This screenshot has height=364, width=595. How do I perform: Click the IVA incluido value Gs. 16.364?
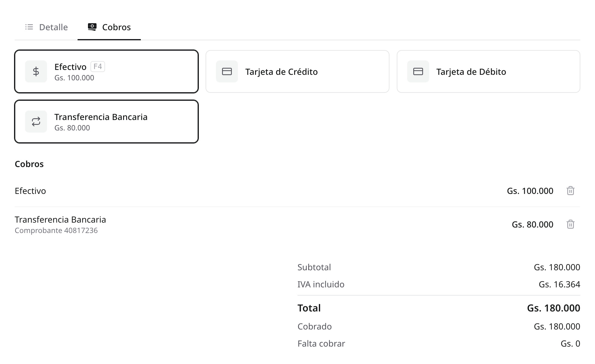[x=560, y=284]
